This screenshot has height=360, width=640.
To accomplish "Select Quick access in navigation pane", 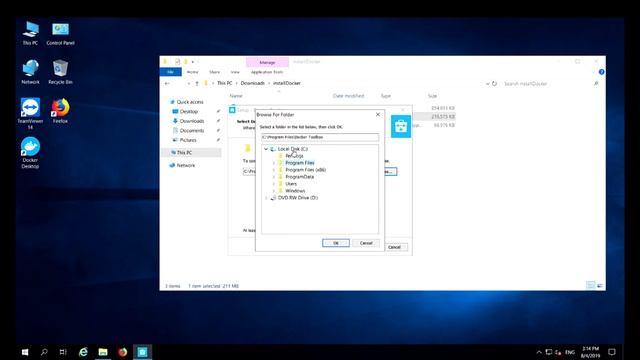I will pyautogui.click(x=189, y=102).
